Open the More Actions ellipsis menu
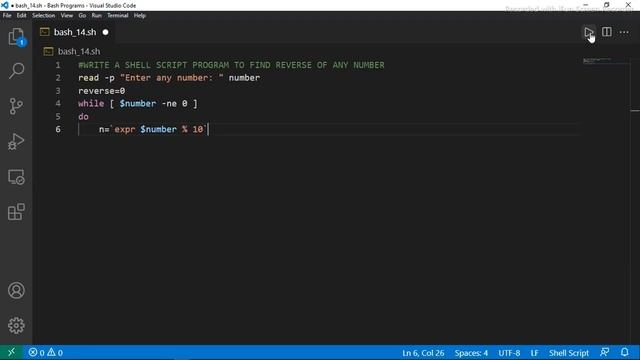 tap(624, 32)
